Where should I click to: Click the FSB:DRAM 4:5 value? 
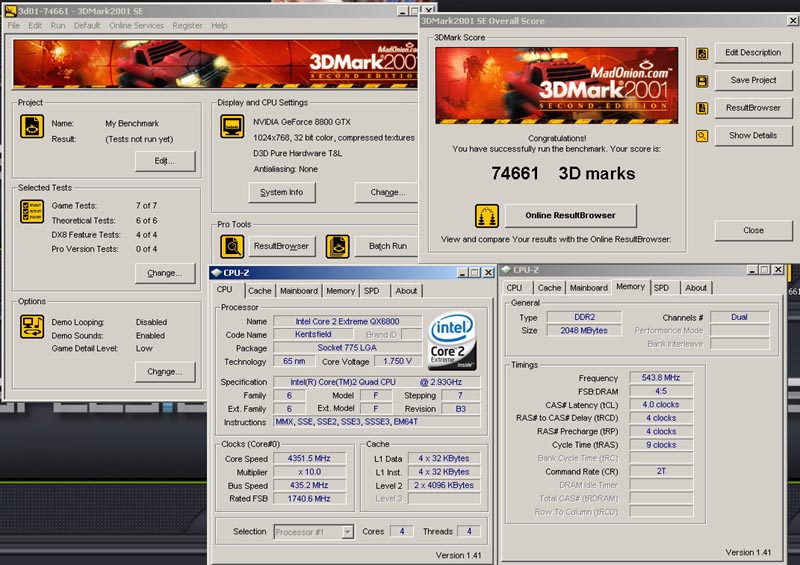tap(661, 391)
